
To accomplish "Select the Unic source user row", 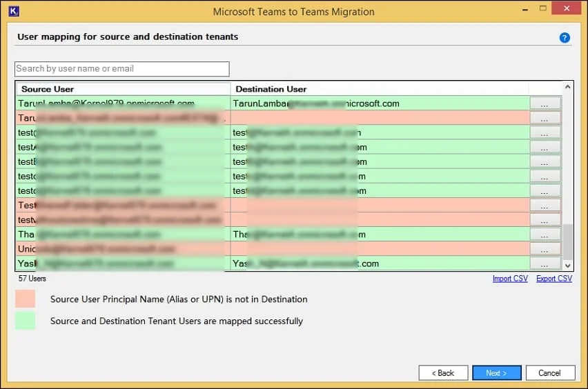I will (x=123, y=249).
